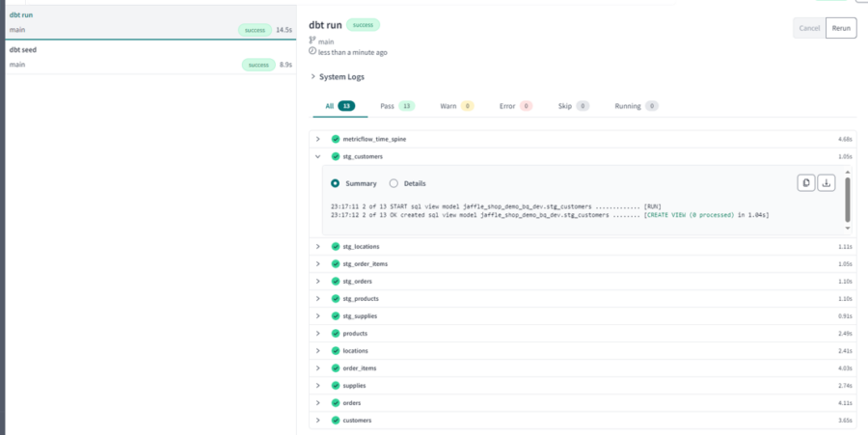Copy the stg_customers log output
Viewport: 868px width, 435px height.
806,182
